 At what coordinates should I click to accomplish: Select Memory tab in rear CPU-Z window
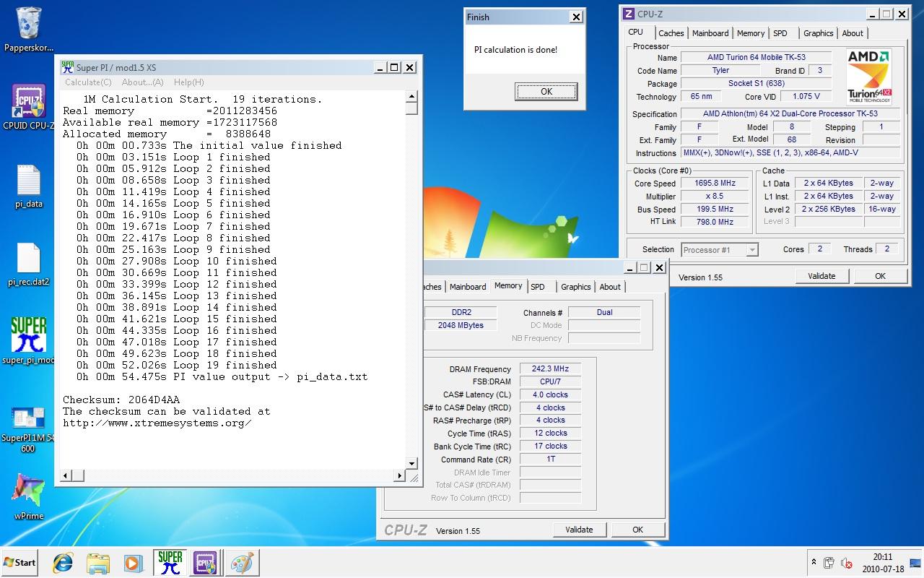tap(508, 285)
